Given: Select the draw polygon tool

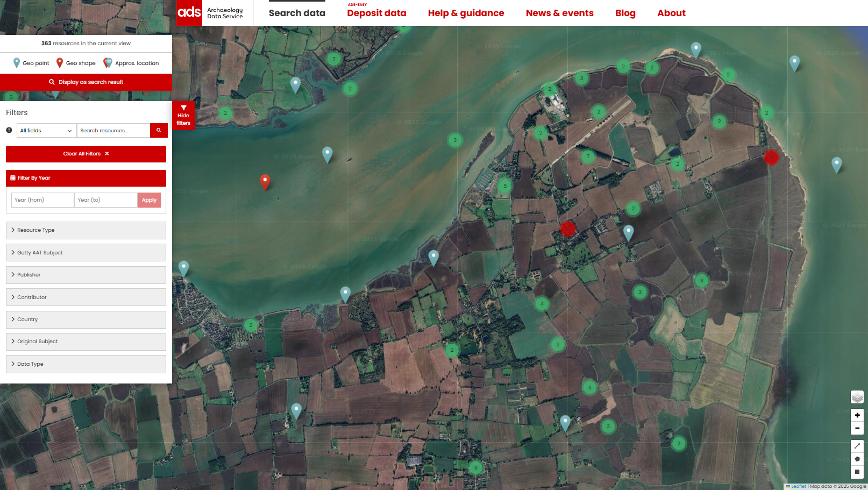Looking at the screenshot, I should pos(857,459).
